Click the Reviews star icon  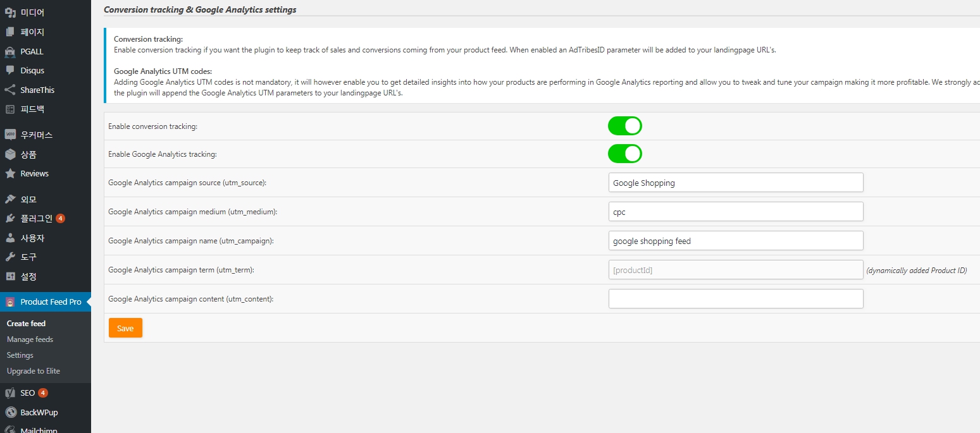click(10, 173)
